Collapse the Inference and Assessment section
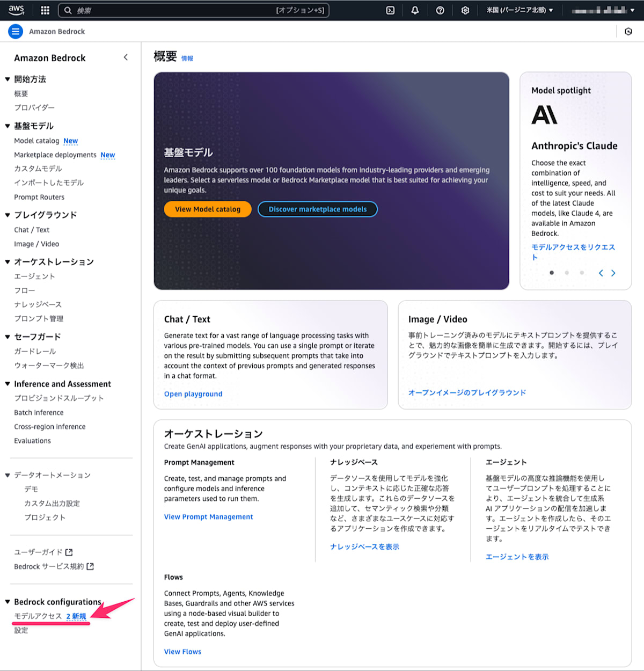 8,384
